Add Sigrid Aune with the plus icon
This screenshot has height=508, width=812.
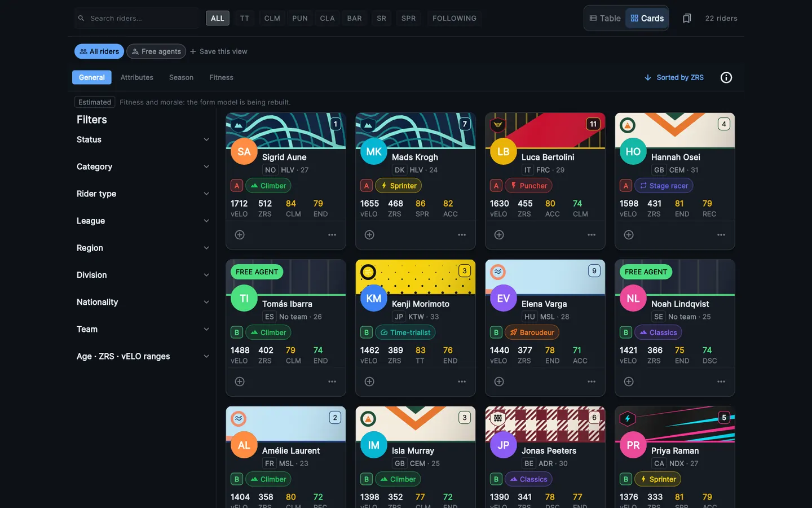pos(240,235)
